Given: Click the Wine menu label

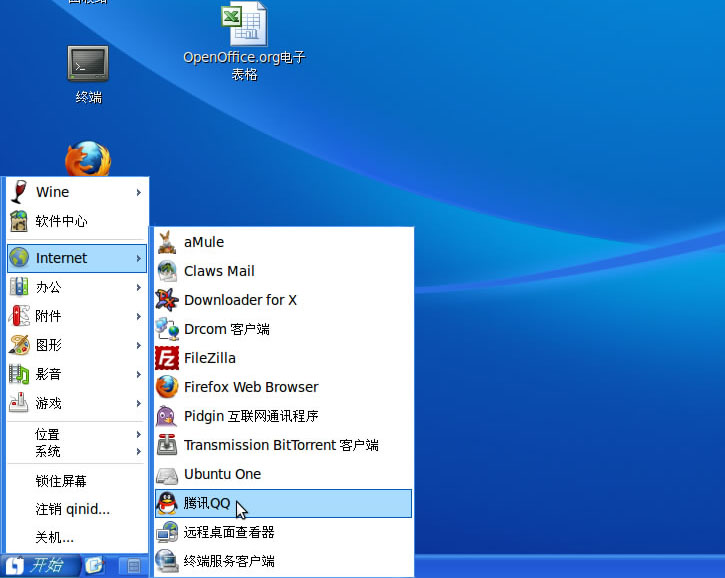Looking at the screenshot, I should point(53,192).
